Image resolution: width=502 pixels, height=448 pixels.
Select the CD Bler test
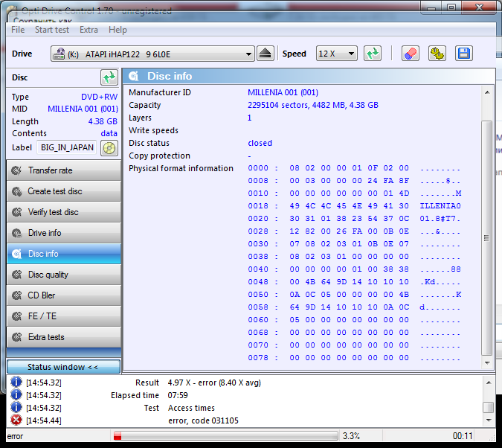tap(63, 295)
